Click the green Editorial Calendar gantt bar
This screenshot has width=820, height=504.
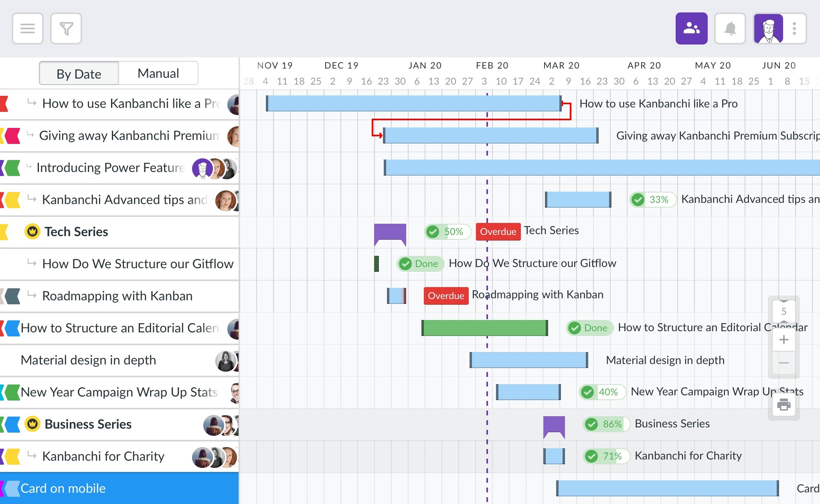tap(485, 328)
